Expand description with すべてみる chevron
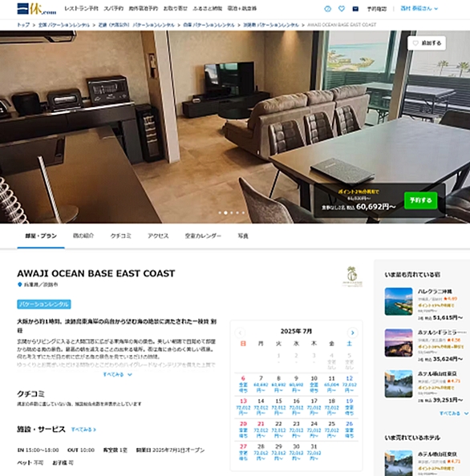 [117, 374]
